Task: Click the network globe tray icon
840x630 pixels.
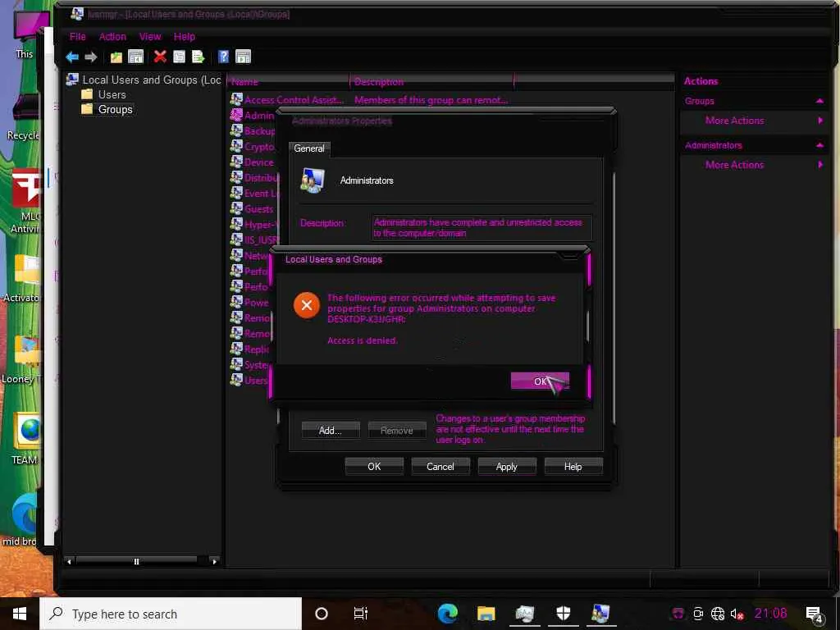Action: click(x=718, y=614)
